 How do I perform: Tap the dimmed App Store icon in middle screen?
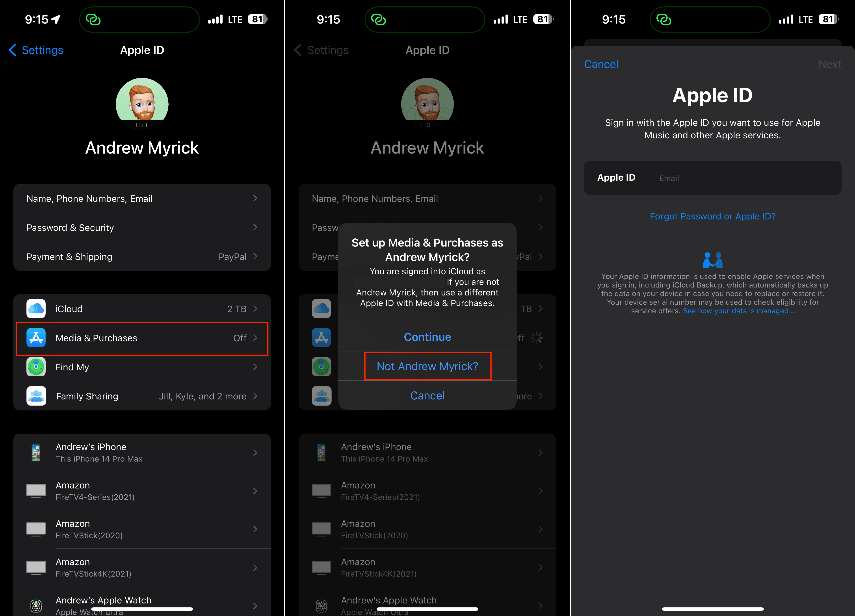(322, 338)
